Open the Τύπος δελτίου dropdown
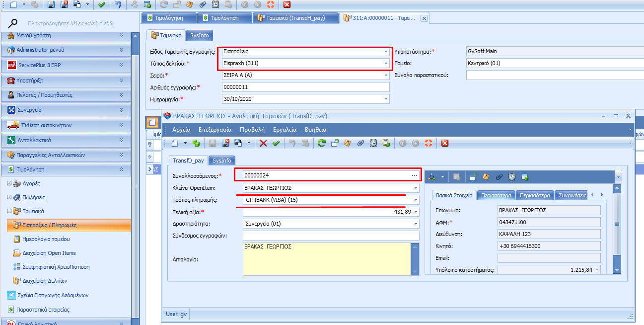This screenshot has height=325, width=644. (x=386, y=64)
